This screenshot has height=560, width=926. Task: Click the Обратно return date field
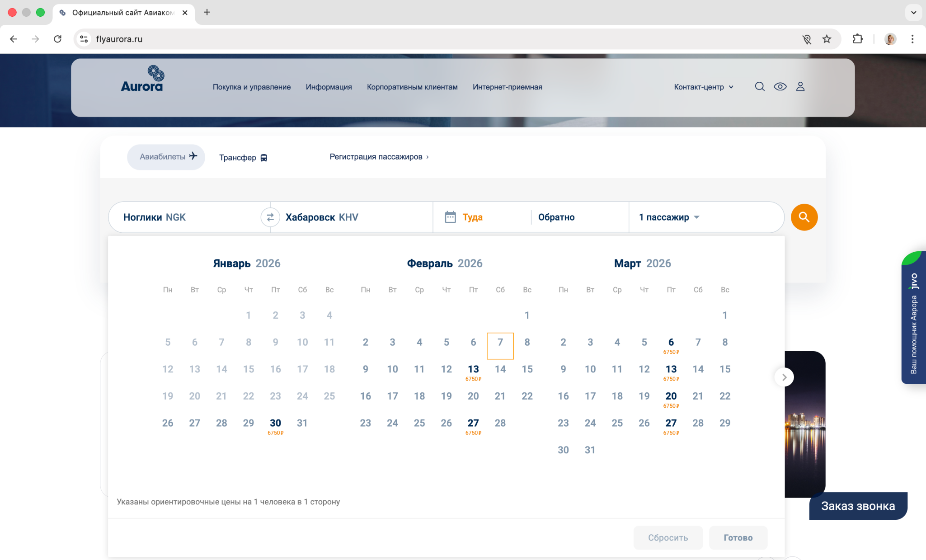click(556, 217)
